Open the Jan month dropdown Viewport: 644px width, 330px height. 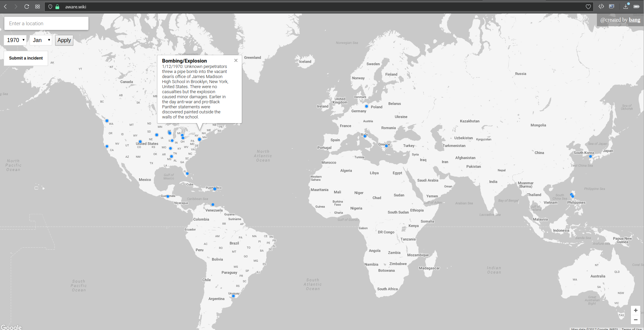coord(40,40)
